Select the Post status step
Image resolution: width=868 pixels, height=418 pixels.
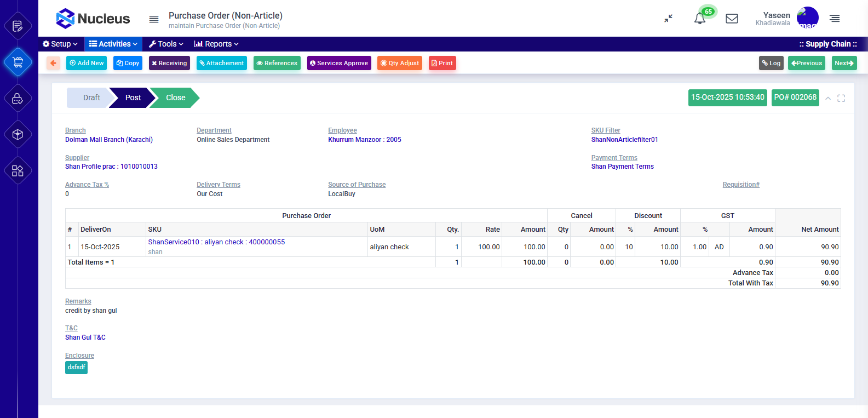tap(133, 98)
